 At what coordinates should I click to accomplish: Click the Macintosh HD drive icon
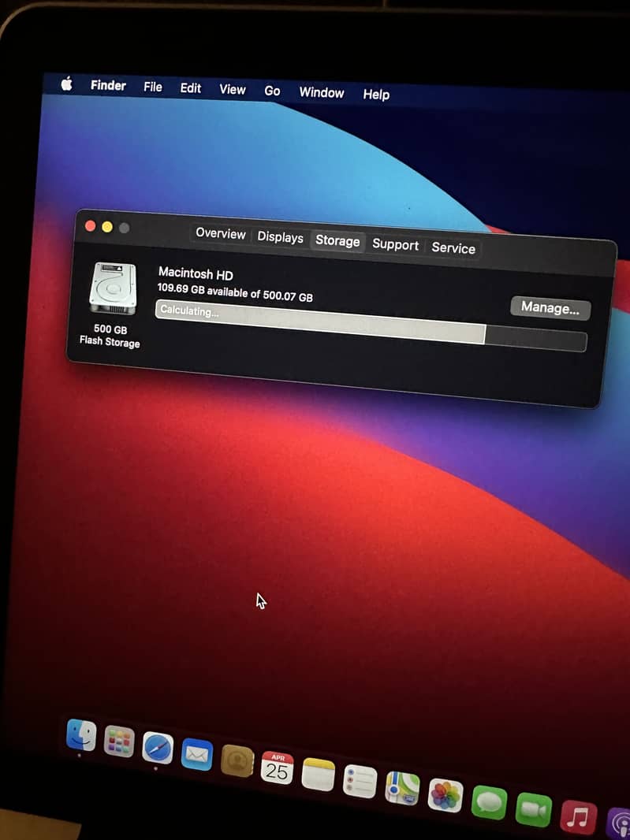coord(113,288)
